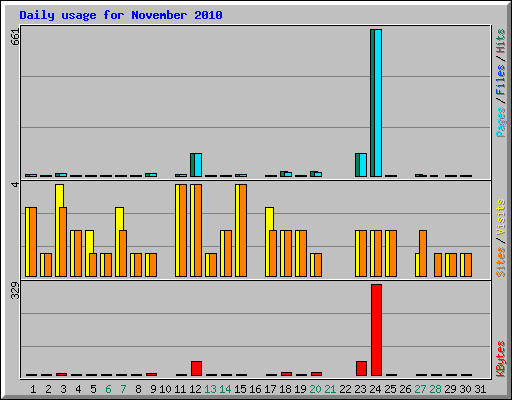
Task: Click the day 26 label on the x-axis
Action: pyautogui.click(x=405, y=389)
